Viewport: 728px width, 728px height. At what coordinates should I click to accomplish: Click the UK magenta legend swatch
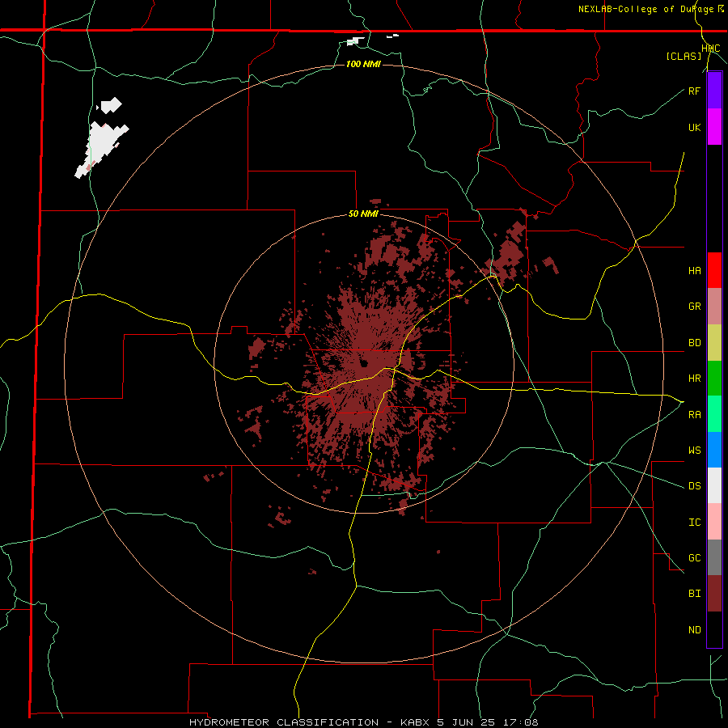(x=714, y=127)
